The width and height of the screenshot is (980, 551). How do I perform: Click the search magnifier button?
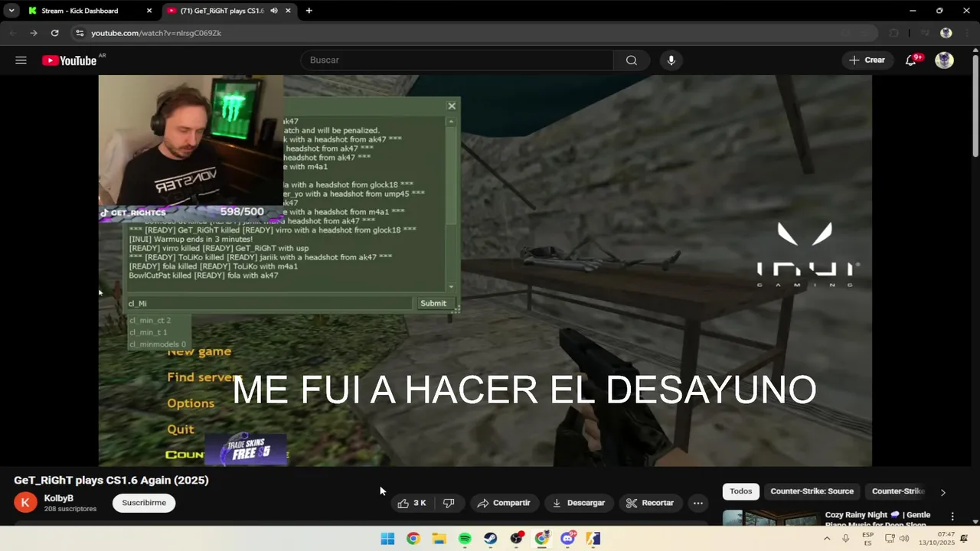coord(632,60)
